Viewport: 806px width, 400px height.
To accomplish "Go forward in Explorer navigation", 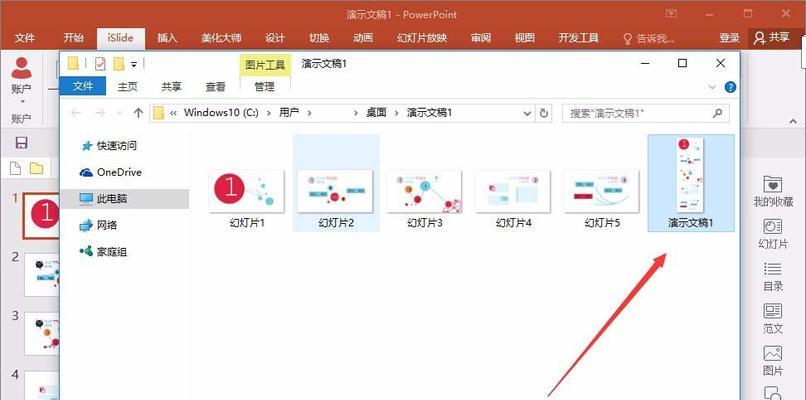I will (100, 113).
